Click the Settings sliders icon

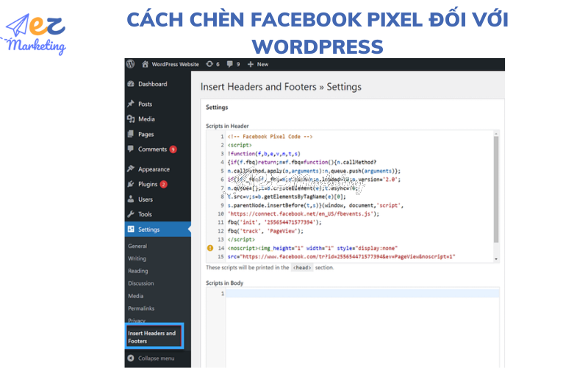point(131,229)
